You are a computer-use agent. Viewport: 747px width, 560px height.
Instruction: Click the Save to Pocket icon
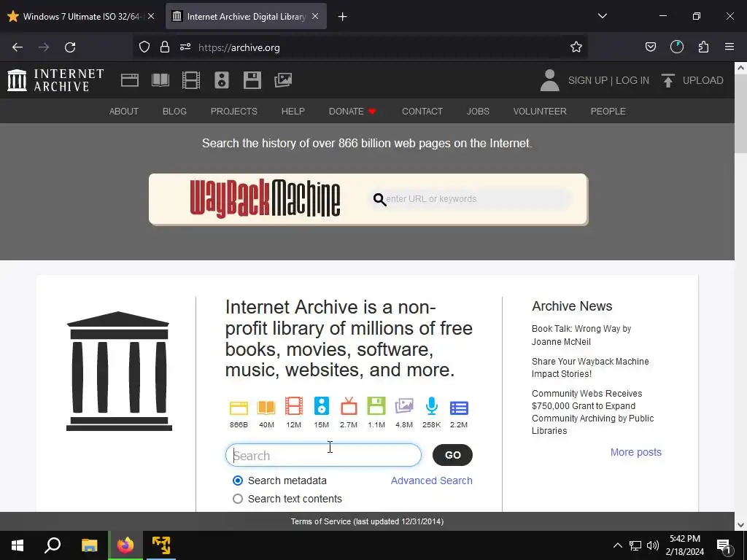tap(650, 47)
